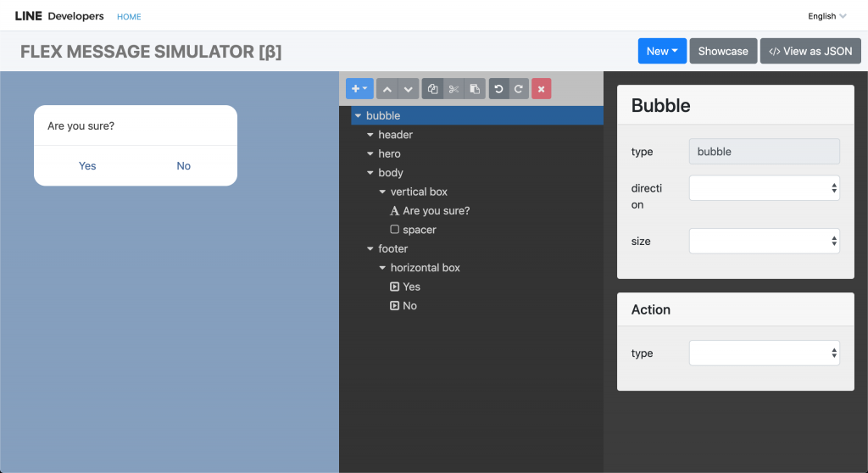Collapse the body node arrow
Image resolution: width=868 pixels, height=473 pixels.
tap(370, 173)
